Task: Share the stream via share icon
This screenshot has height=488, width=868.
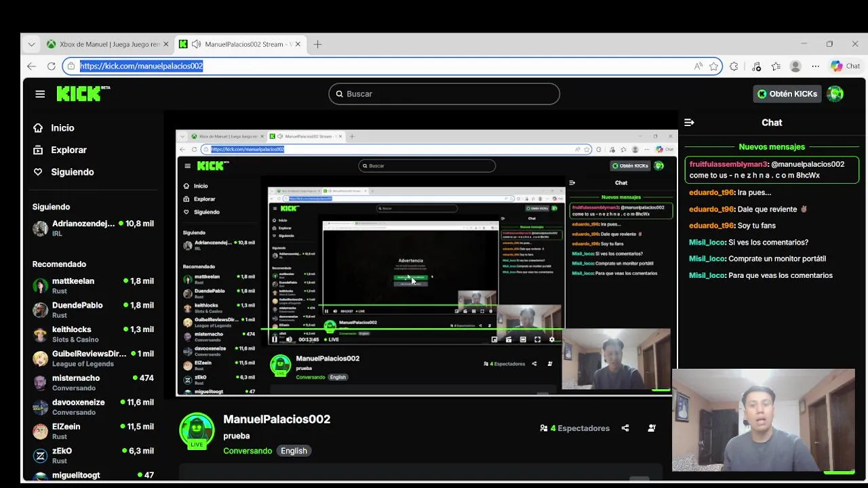Action: 625,428
